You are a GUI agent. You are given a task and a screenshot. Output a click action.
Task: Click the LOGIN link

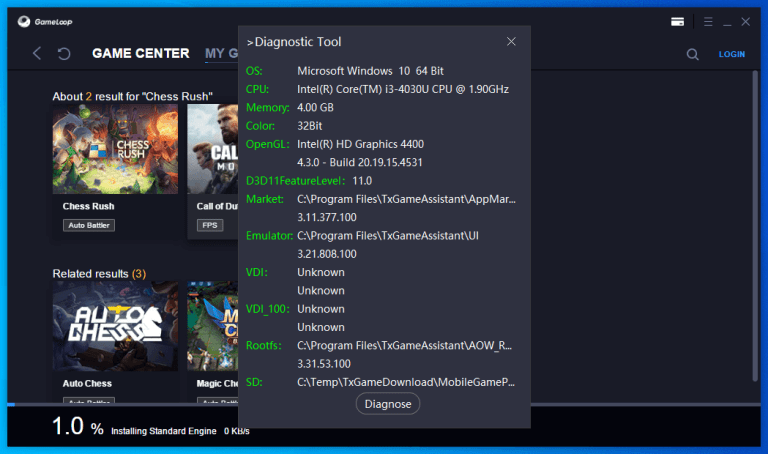tap(732, 54)
